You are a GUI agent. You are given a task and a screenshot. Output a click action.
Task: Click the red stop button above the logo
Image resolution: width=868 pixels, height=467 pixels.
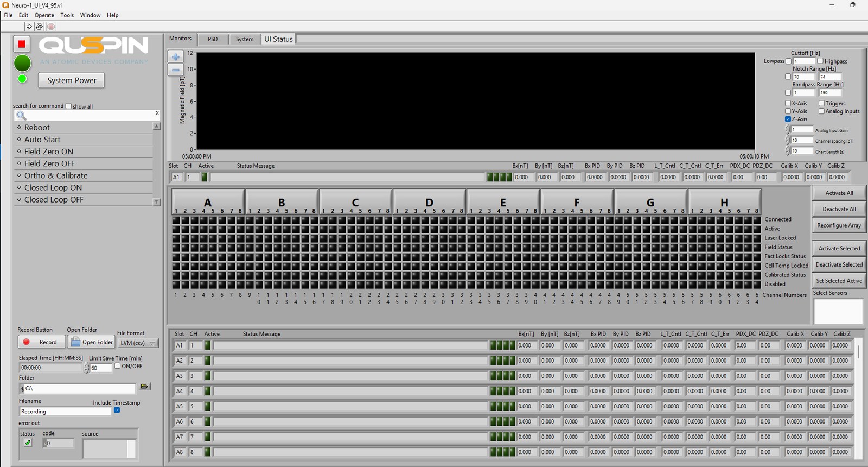pos(22,44)
